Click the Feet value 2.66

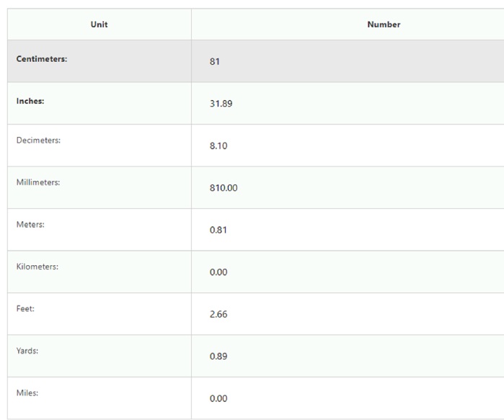[x=218, y=314]
